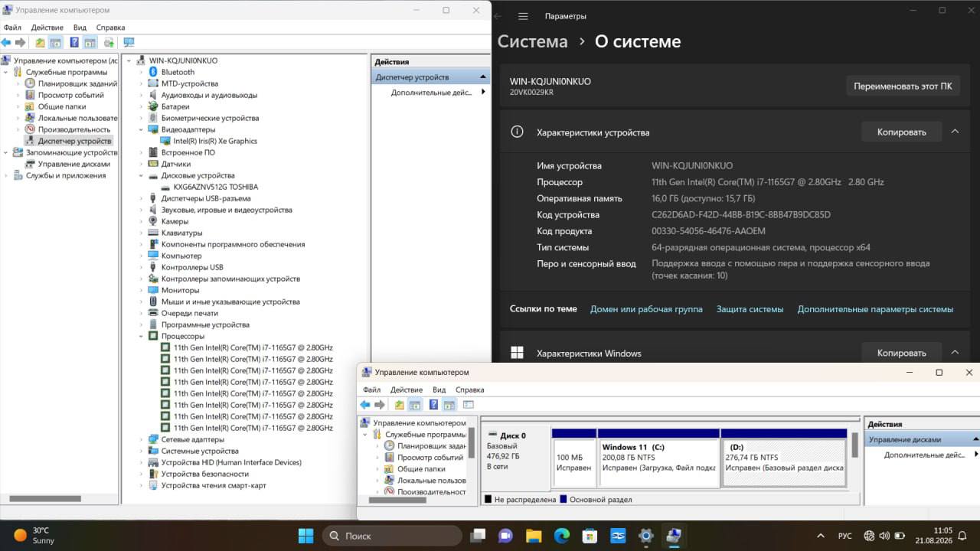The image size is (980, 551).
Task: Click the Show/Hide Console Tree icon in the top toolbar
Action: (x=55, y=43)
